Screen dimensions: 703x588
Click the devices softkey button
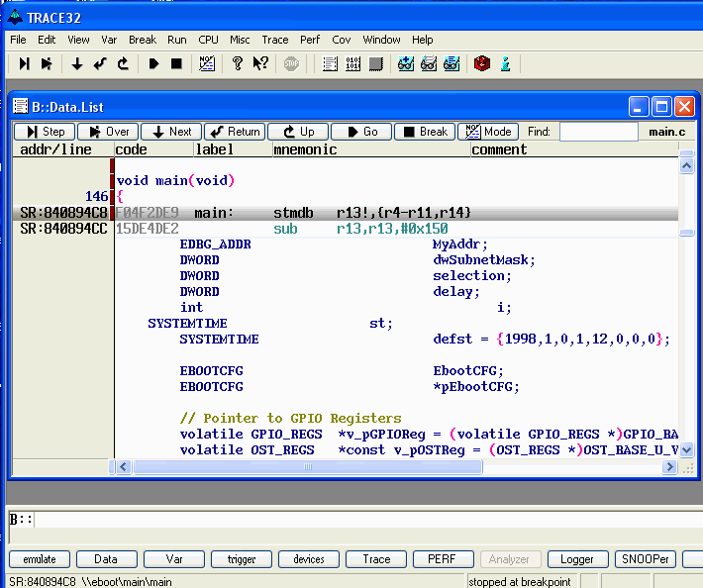[309, 559]
